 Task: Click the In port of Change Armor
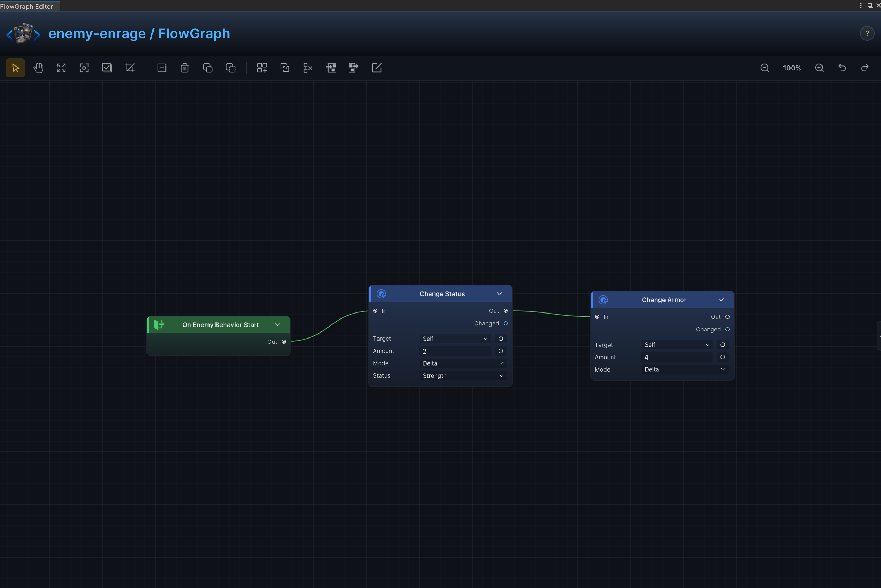point(597,317)
